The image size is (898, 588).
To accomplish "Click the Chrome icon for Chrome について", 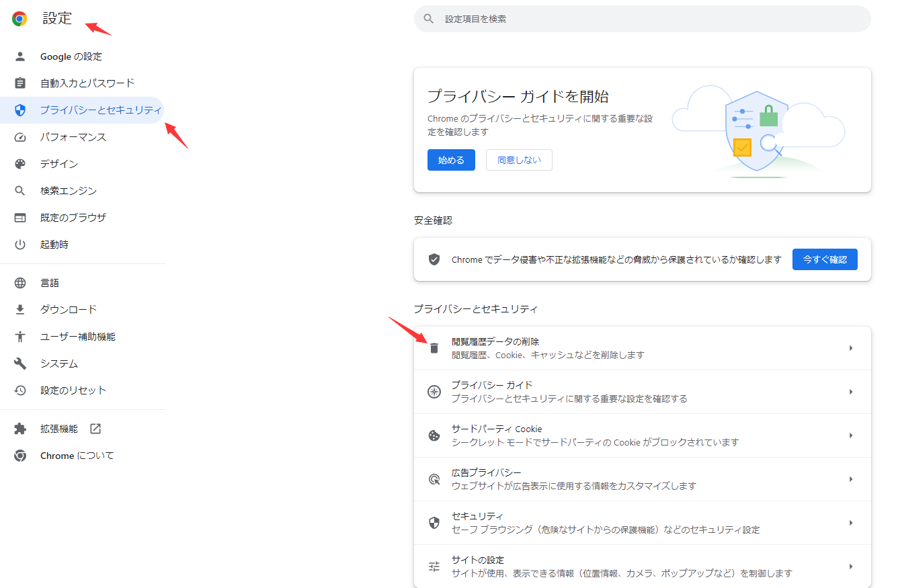I will (x=20, y=456).
